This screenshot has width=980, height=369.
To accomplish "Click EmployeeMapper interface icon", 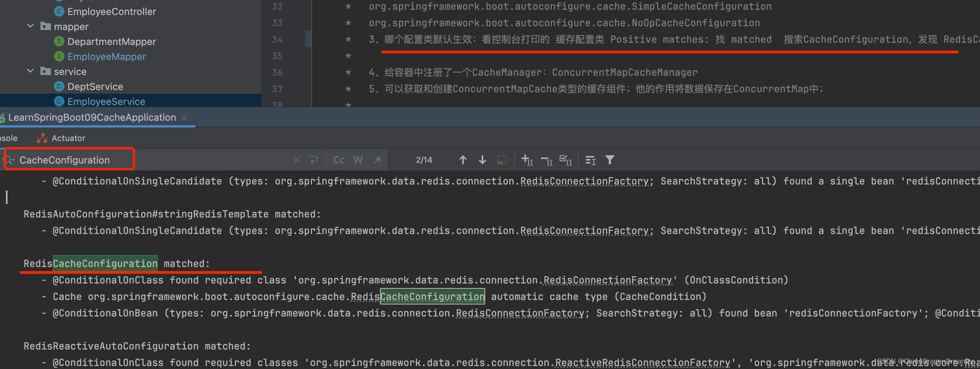I will tap(59, 56).
